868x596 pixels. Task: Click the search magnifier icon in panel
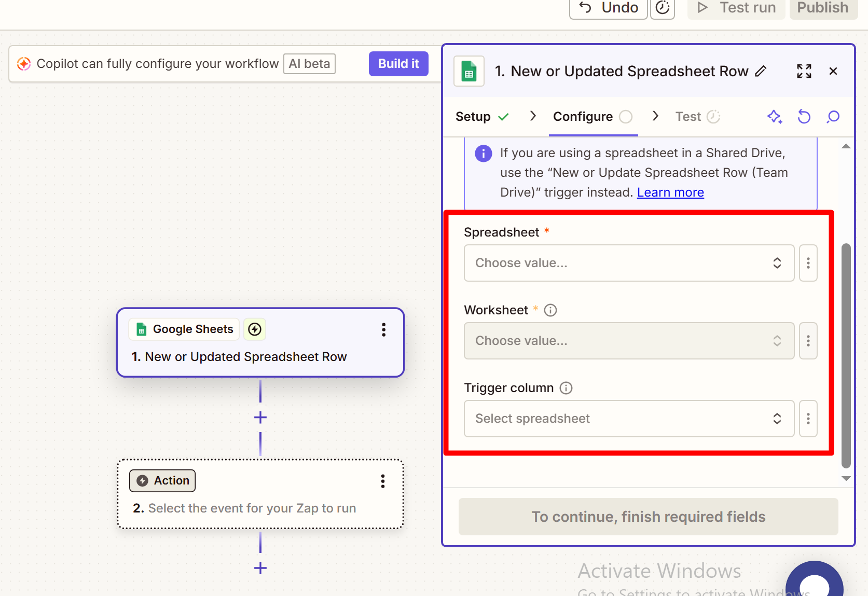pos(833,117)
